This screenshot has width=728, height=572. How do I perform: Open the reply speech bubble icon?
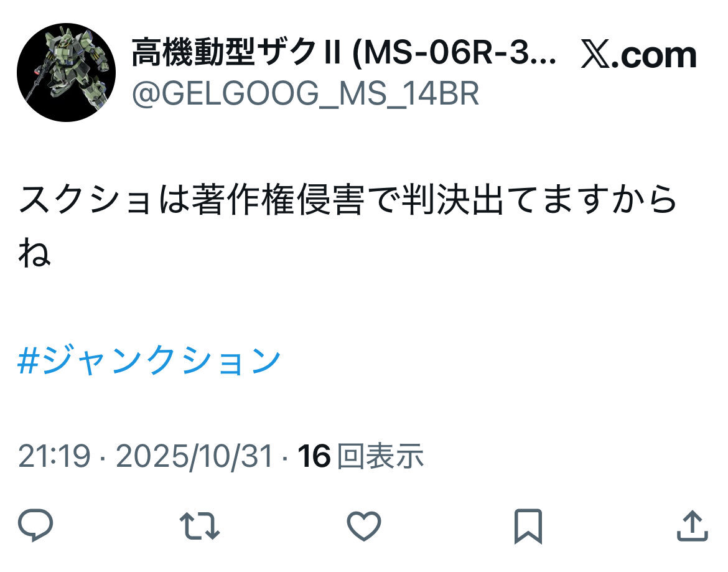[35, 525]
